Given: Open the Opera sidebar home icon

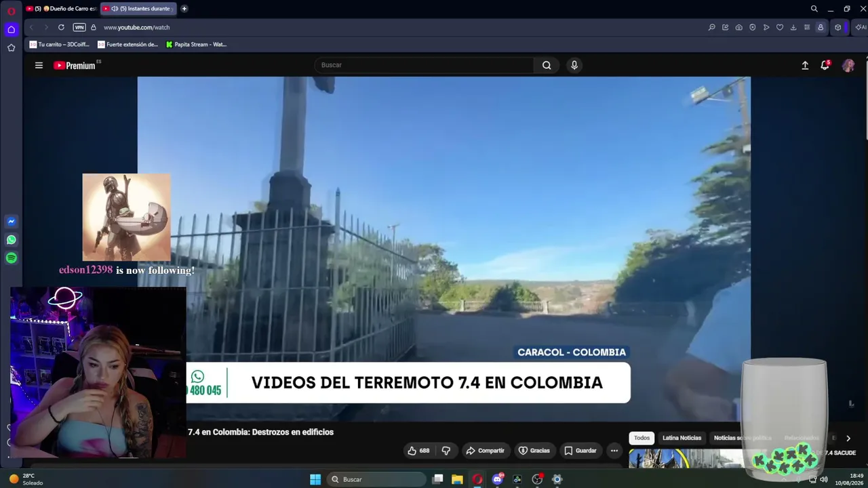Looking at the screenshot, I should point(11,29).
